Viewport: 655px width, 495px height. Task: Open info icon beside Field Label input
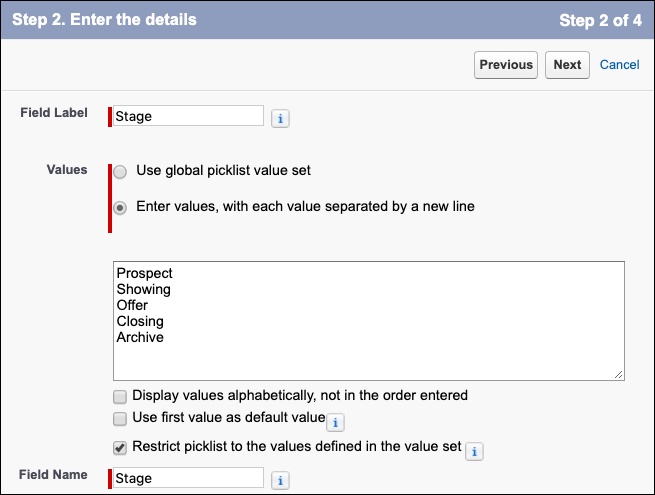point(280,119)
